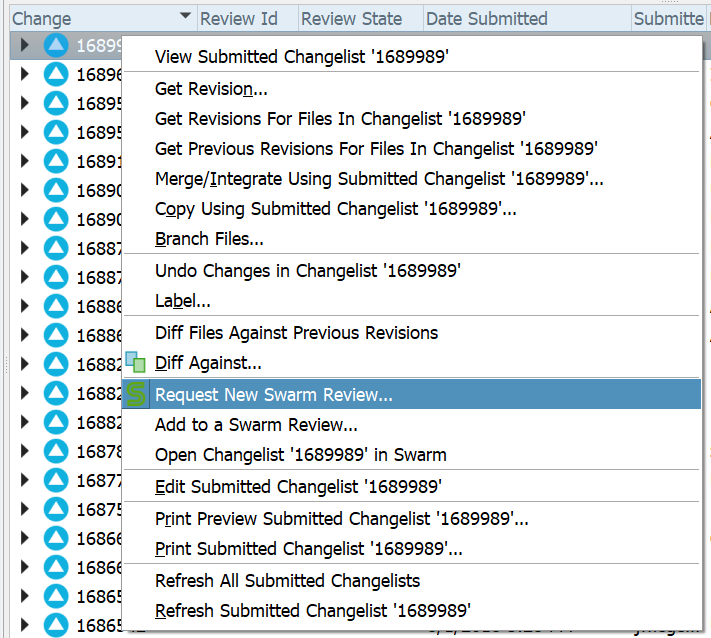Choose Open Changelist '1689989' in Swarm
This screenshot has height=638, width=711.
coord(300,455)
